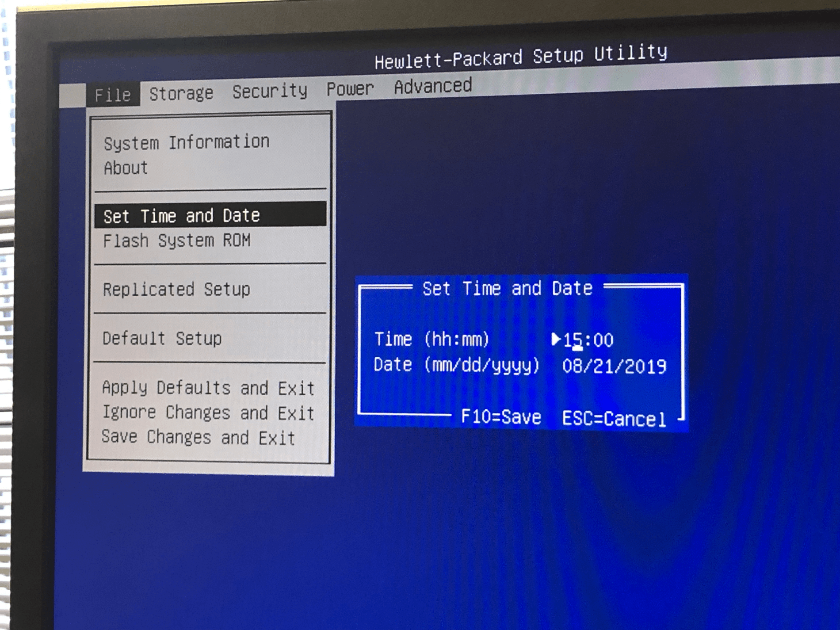The height and width of the screenshot is (630, 840).
Task: Select the date field 08/21/2019
Action: click(614, 367)
